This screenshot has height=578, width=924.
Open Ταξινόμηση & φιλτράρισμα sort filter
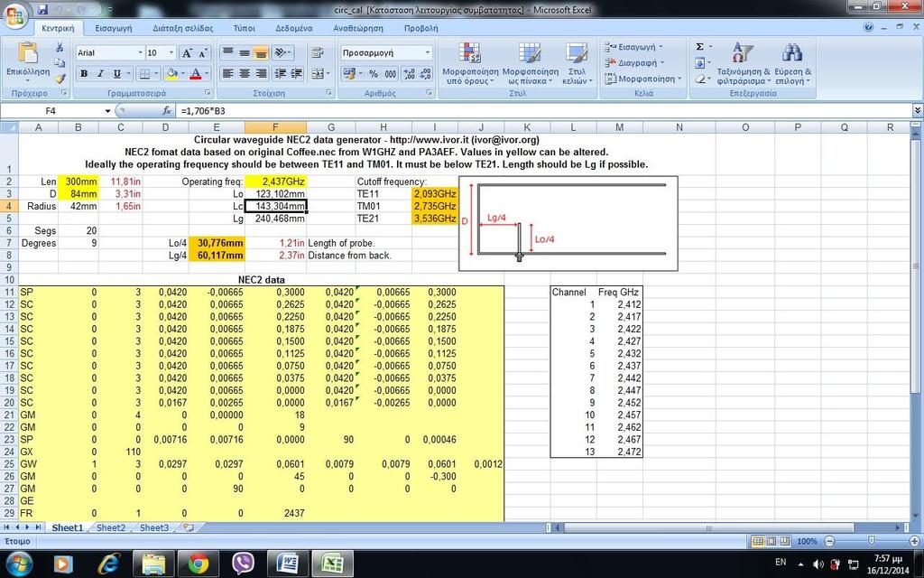click(744, 63)
